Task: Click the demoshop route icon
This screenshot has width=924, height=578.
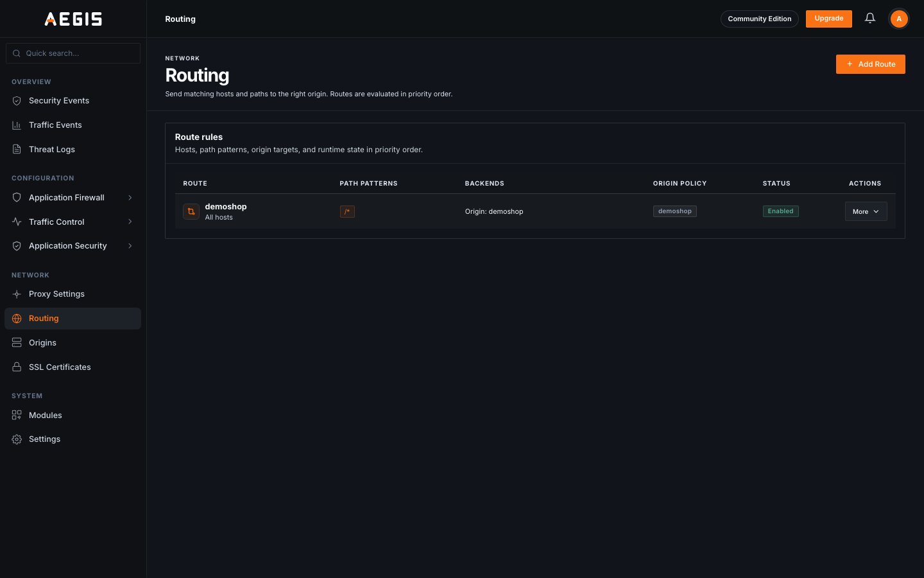Action: tap(191, 211)
